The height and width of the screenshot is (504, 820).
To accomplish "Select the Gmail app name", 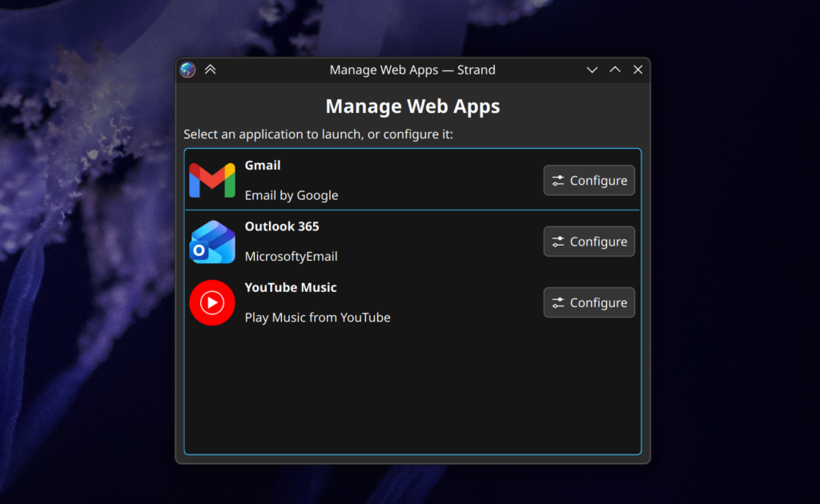I will pos(263,166).
